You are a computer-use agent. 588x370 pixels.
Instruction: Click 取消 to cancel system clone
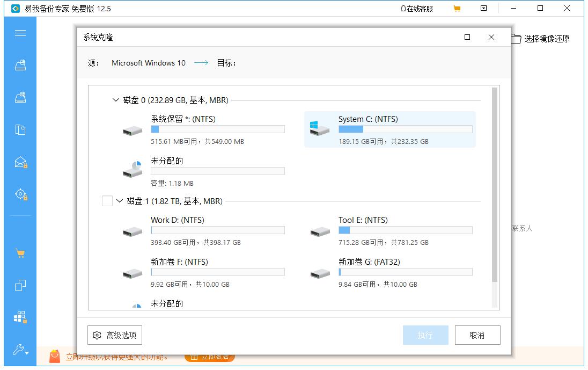(x=477, y=335)
